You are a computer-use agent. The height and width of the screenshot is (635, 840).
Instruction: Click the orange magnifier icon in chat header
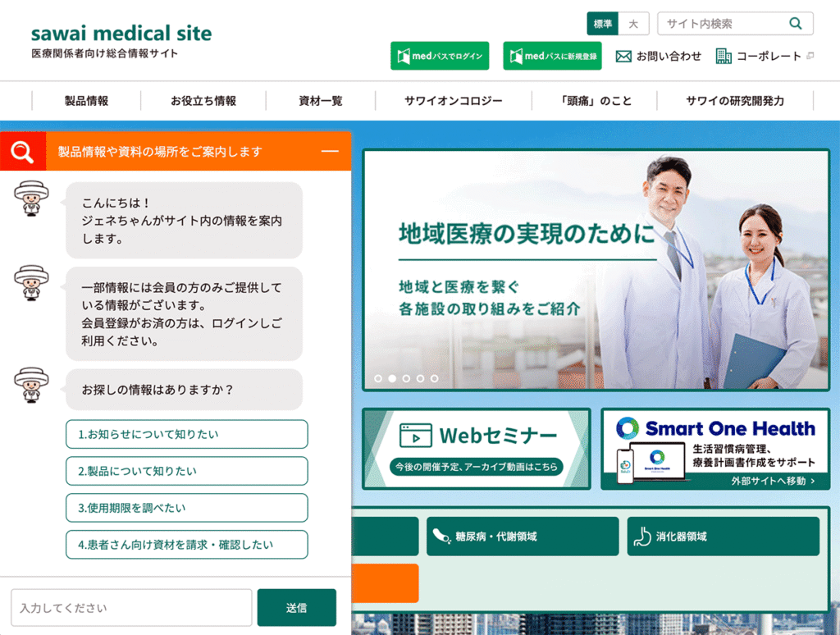pos(23,152)
